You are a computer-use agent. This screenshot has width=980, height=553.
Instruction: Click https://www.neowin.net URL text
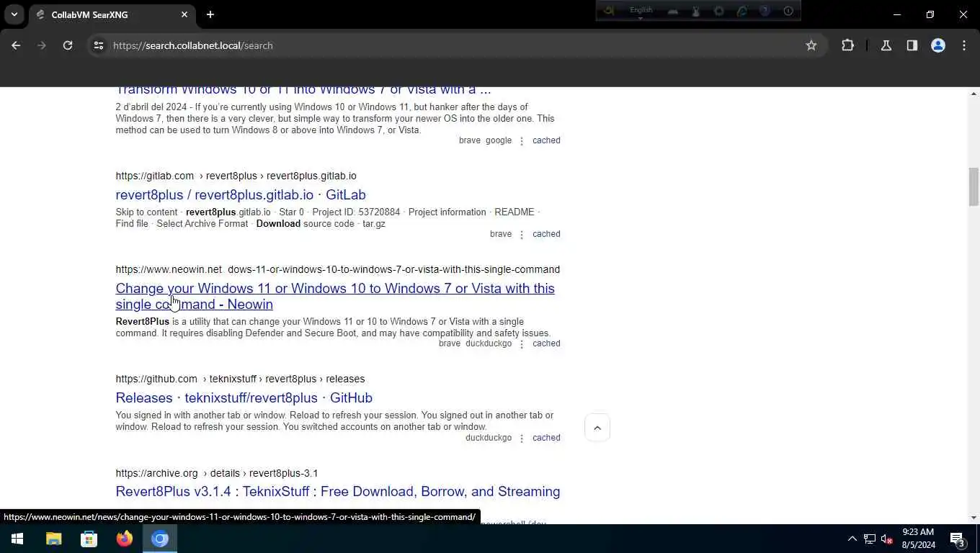click(169, 269)
